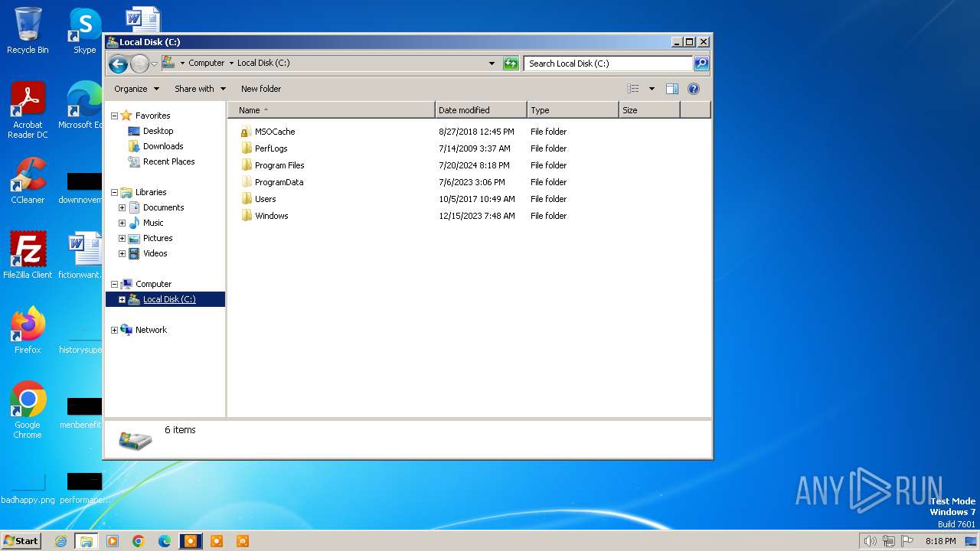Open FileZilla Client shortcut

pyautogui.click(x=28, y=256)
